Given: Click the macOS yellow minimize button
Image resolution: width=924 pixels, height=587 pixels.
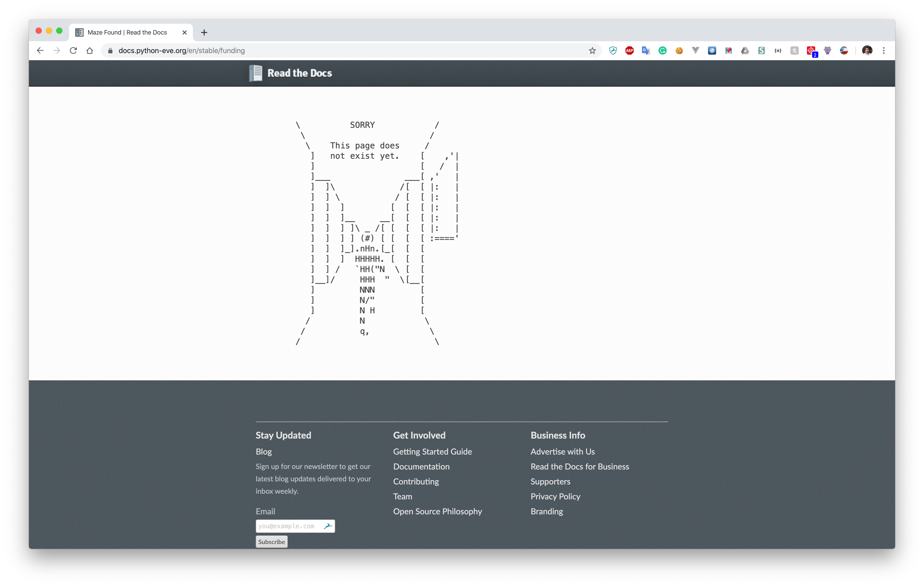Looking at the screenshot, I should tap(49, 31).
